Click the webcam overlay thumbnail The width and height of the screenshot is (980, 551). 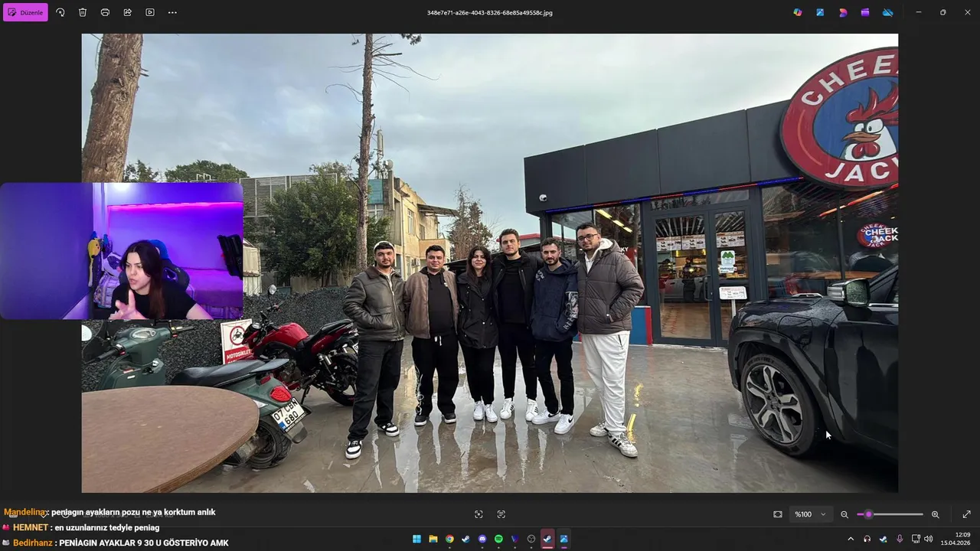pos(121,251)
